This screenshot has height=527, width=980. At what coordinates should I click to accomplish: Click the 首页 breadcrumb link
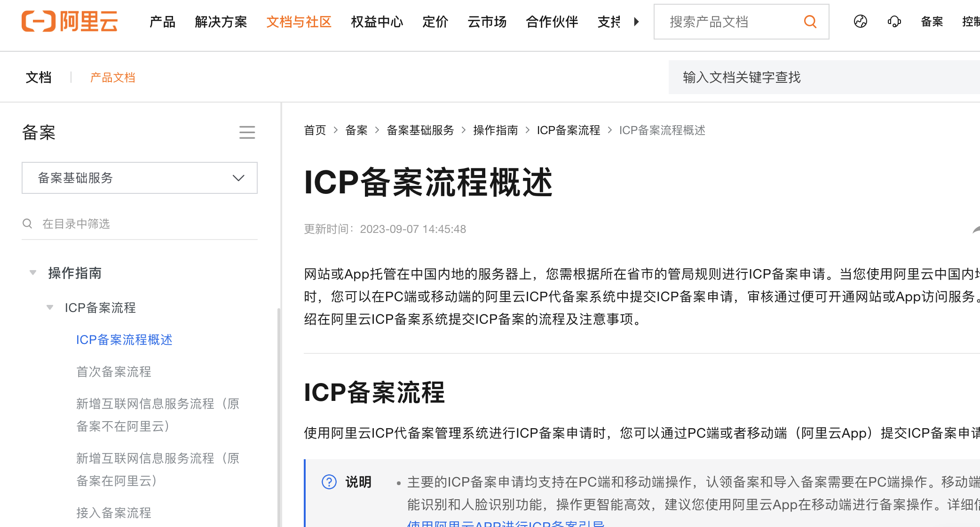pos(315,130)
